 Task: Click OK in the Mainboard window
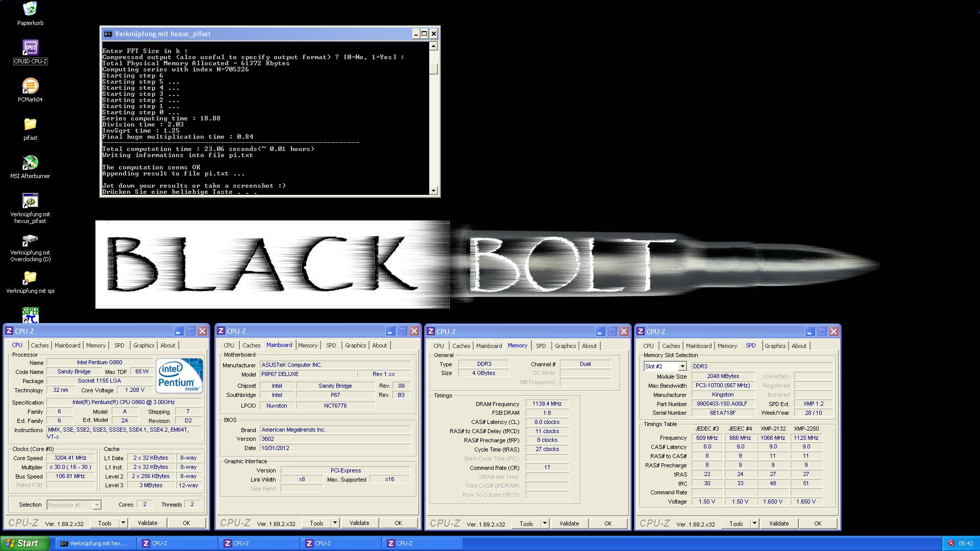(398, 523)
